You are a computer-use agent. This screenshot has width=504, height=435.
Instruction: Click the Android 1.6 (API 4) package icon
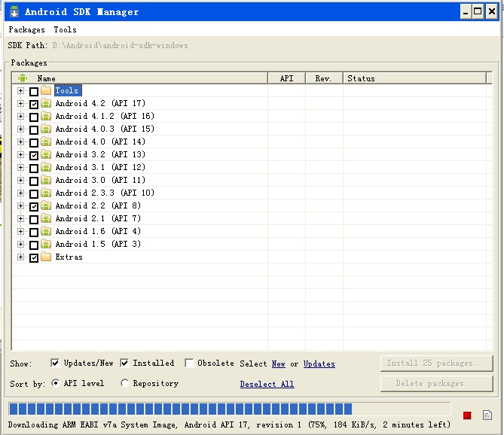pyautogui.click(x=46, y=231)
